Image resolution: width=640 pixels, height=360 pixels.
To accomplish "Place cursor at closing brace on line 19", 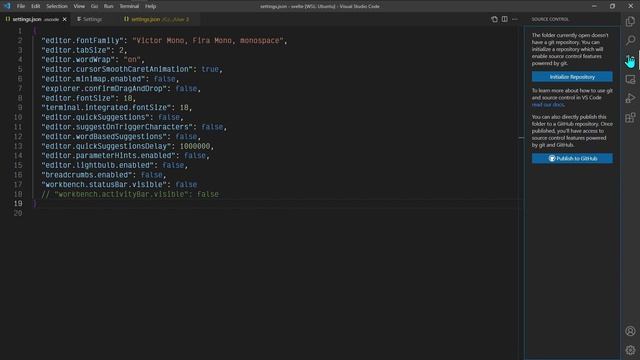I will (x=35, y=204).
